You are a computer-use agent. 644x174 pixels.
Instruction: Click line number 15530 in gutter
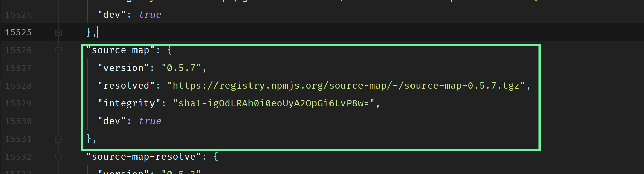(x=18, y=121)
